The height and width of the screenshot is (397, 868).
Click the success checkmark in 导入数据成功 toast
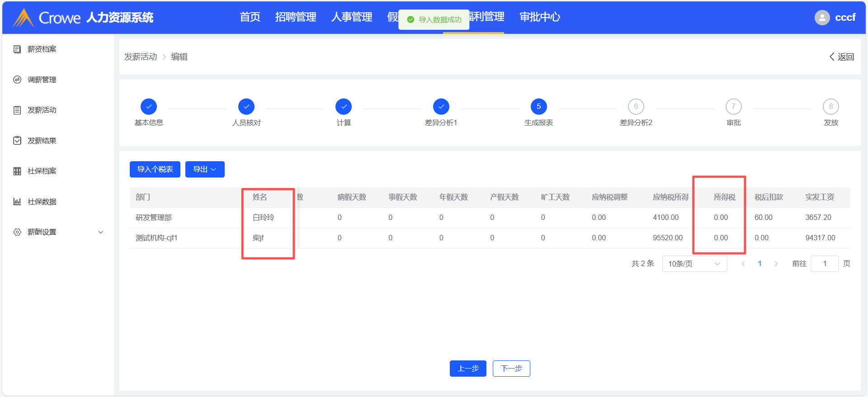pyautogui.click(x=410, y=19)
